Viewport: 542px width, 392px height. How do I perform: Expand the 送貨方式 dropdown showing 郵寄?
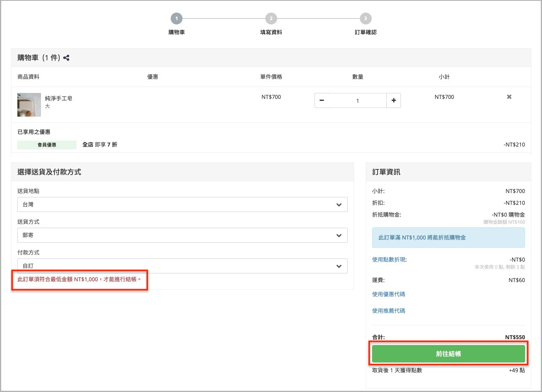tap(183, 235)
